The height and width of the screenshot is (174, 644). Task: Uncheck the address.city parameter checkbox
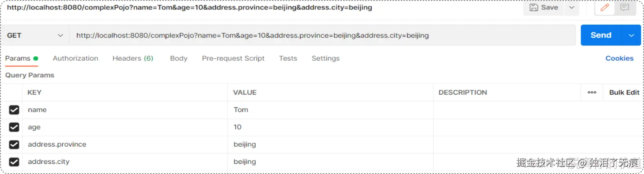(x=14, y=161)
